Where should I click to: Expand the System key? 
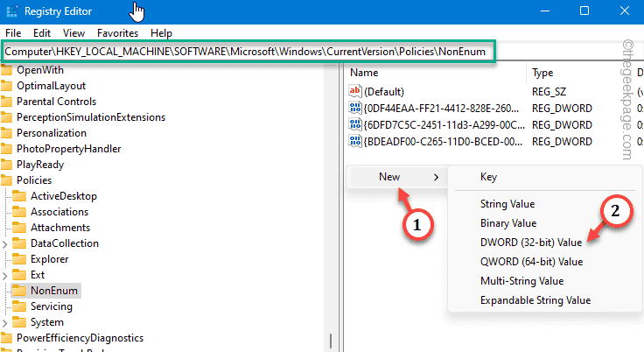(x=5, y=323)
